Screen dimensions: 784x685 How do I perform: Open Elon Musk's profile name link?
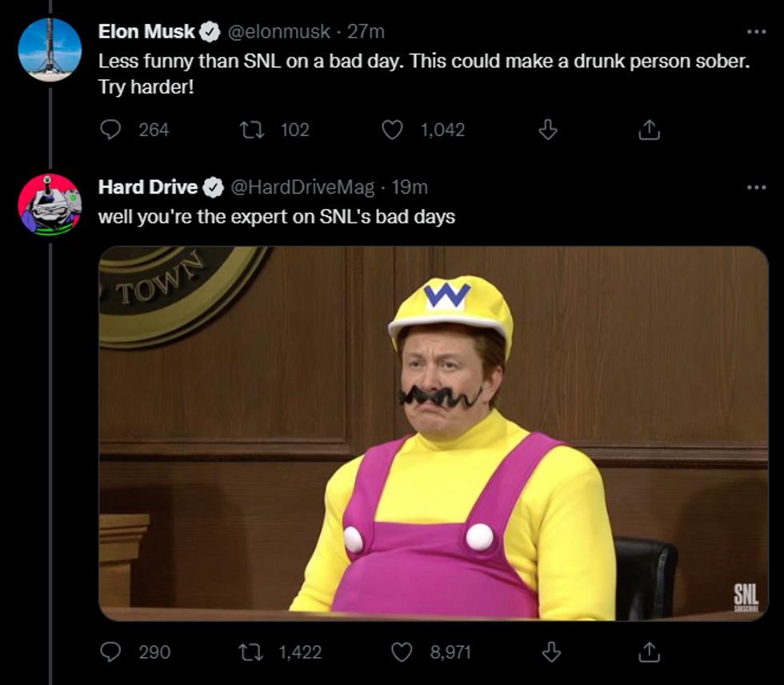(146, 32)
